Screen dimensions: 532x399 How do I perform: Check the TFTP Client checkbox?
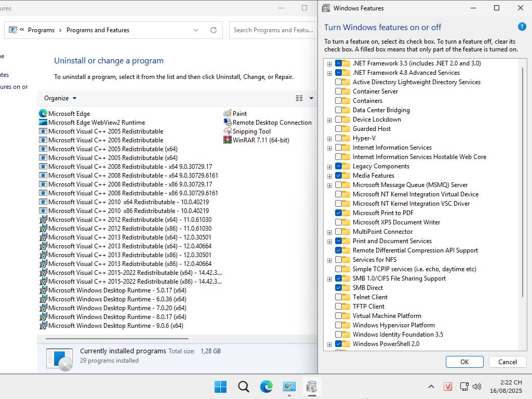point(338,307)
